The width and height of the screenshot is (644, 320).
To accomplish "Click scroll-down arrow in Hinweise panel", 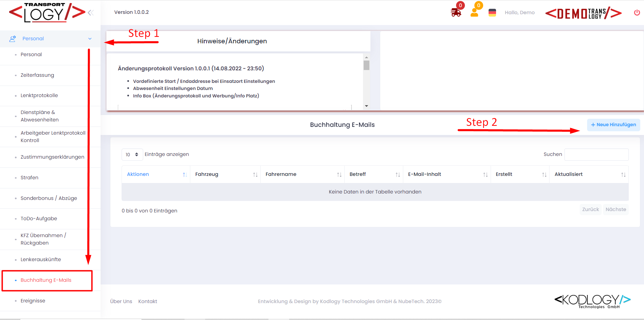I will (x=366, y=106).
